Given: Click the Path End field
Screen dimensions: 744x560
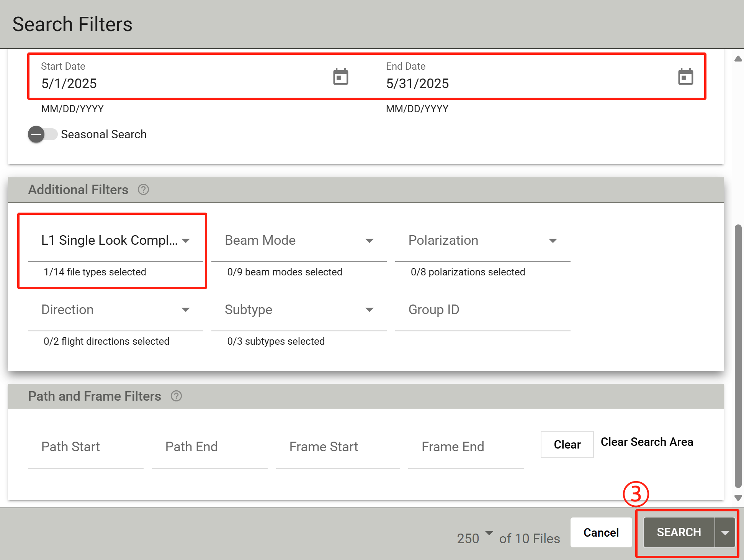Looking at the screenshot, I should (x=210, y=447).
